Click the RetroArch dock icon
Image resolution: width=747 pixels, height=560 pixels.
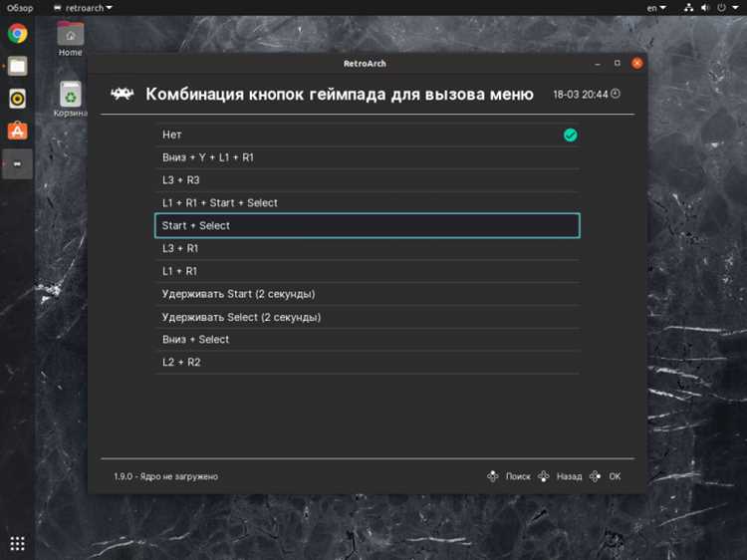coord(18,164)
